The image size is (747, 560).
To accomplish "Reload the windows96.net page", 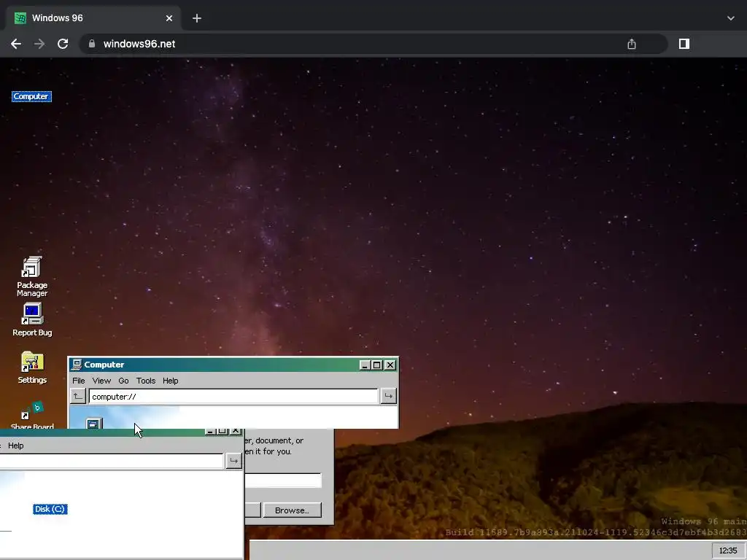I will pos(63,44).
